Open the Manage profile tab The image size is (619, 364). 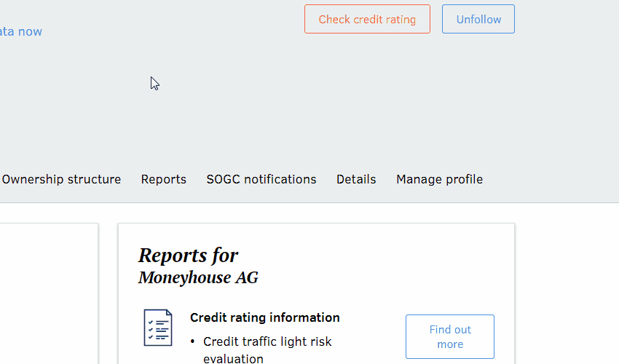pos(439,179)
